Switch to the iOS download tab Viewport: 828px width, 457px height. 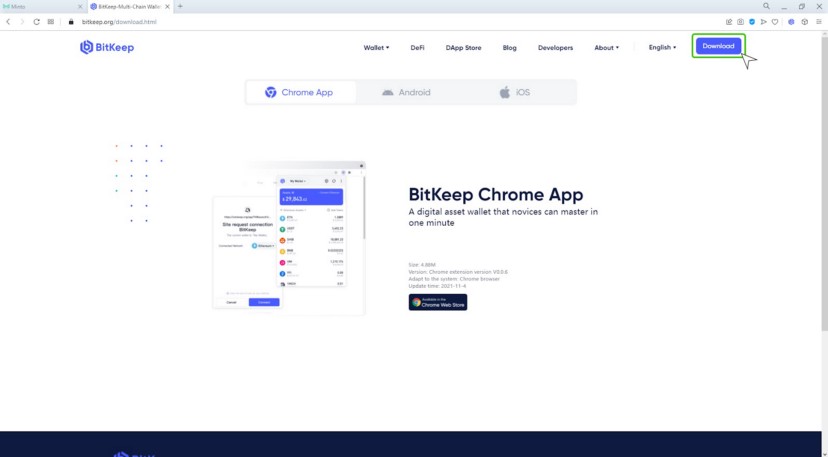coord(514,92)
